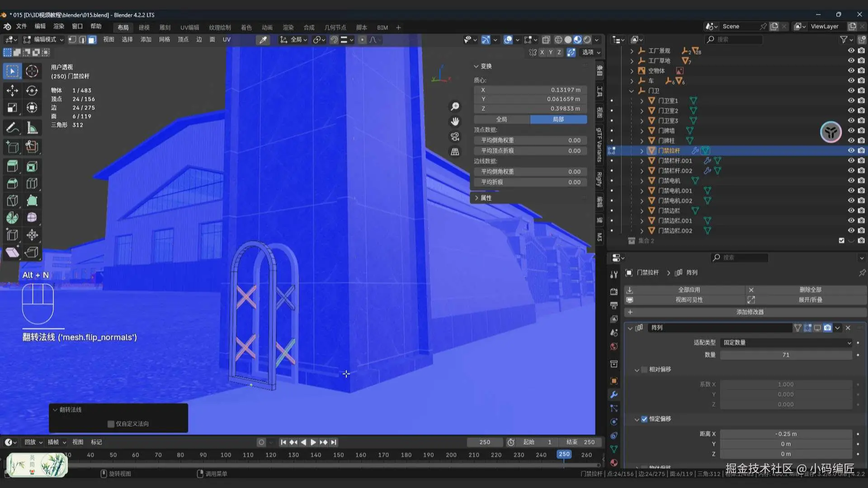Click the viewport zoom magnifier icon
Viewport: 868px width, 488px height.
(x=455, y=106)
